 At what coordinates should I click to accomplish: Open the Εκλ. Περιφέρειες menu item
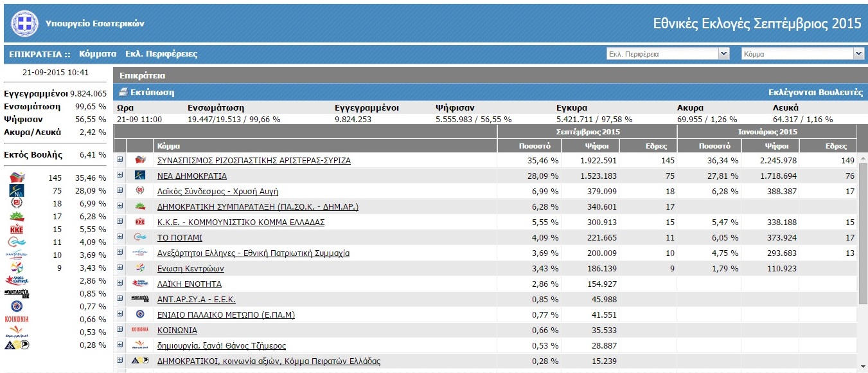[x=161, y=54]
